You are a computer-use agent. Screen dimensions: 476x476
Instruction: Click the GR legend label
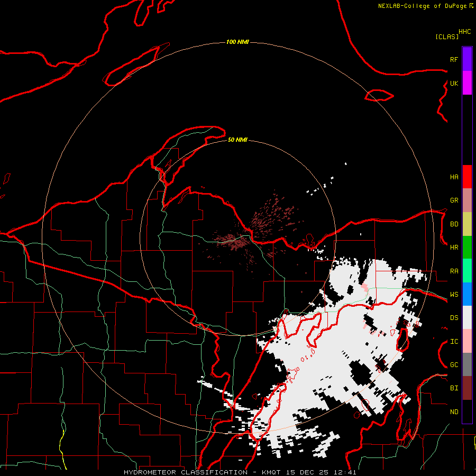click(x=454, y=200)
